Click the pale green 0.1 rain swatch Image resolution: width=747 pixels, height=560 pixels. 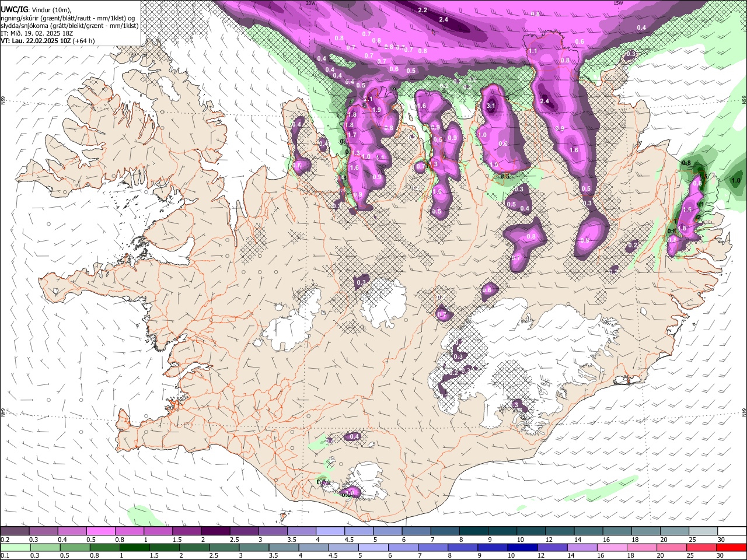pos(15,547)
